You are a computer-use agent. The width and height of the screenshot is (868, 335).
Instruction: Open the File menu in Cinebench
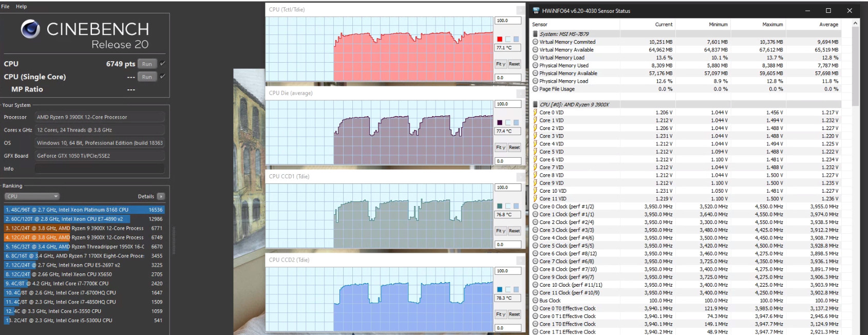coord(6,7)
